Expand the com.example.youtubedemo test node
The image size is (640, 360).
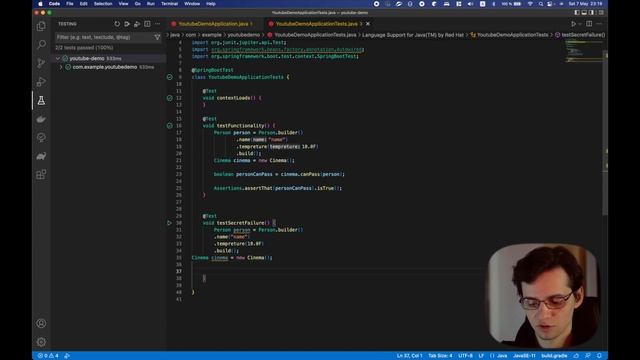[x=61, y=67]
